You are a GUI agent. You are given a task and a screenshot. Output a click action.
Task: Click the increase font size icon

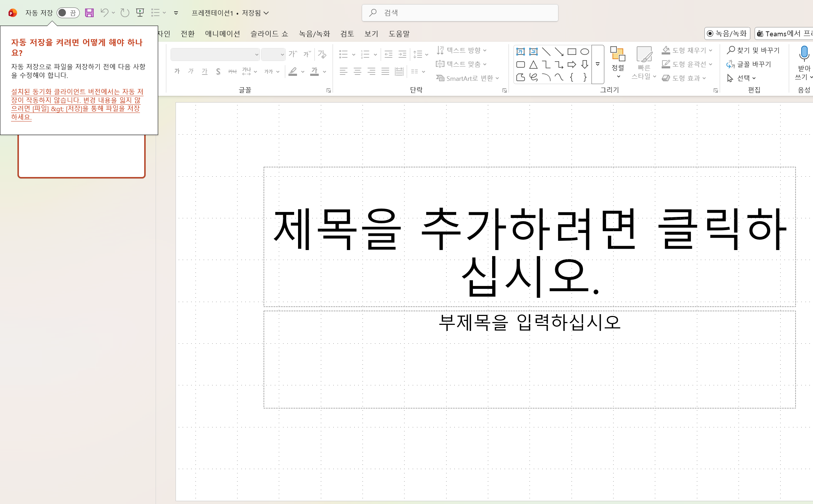click(x=293, y=54)
